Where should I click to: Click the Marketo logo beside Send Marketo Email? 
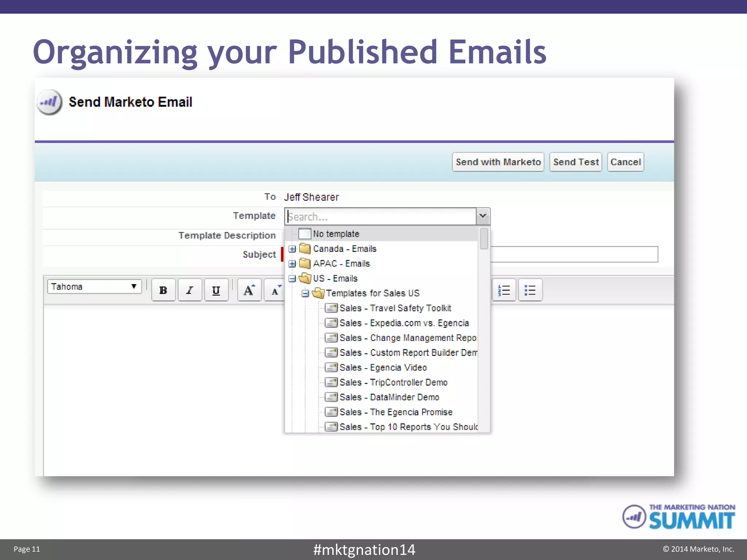coord(49,102)
